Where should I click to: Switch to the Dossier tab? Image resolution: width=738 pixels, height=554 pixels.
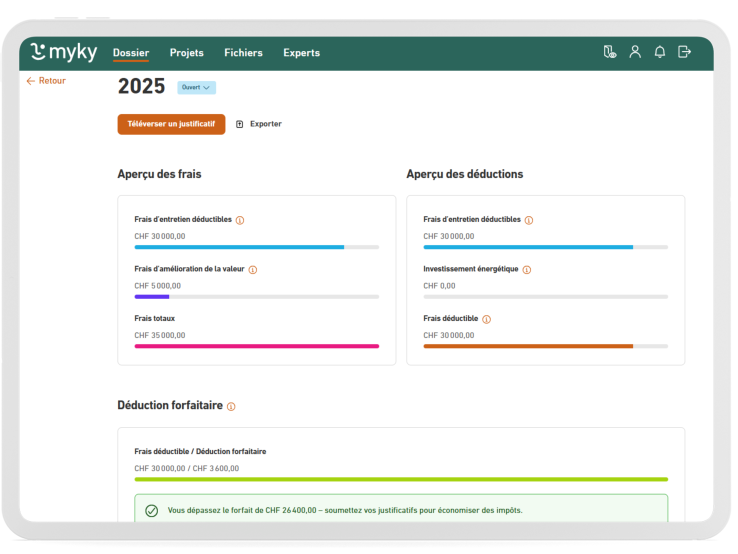coord(131,53)
